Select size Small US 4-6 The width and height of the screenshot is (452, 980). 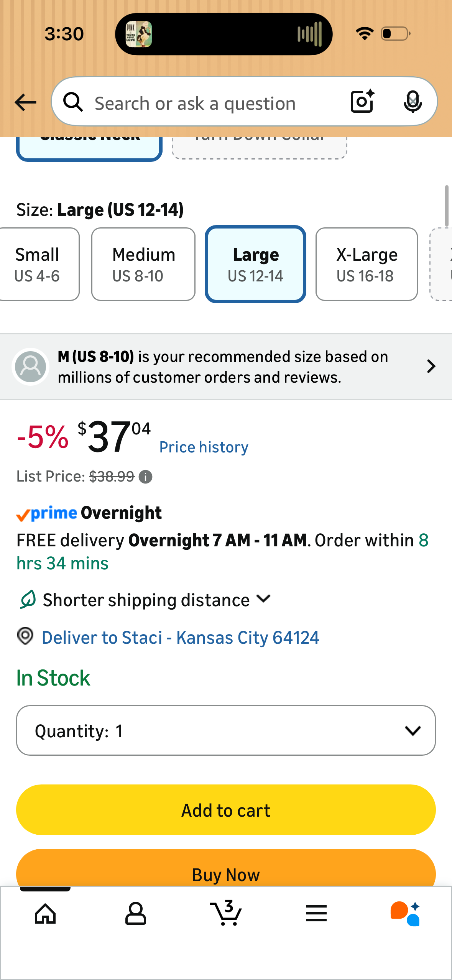38,264
